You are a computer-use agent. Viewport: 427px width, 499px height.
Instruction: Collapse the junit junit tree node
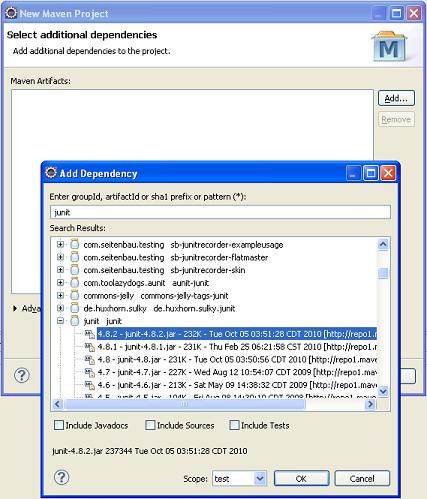(60, 321)
